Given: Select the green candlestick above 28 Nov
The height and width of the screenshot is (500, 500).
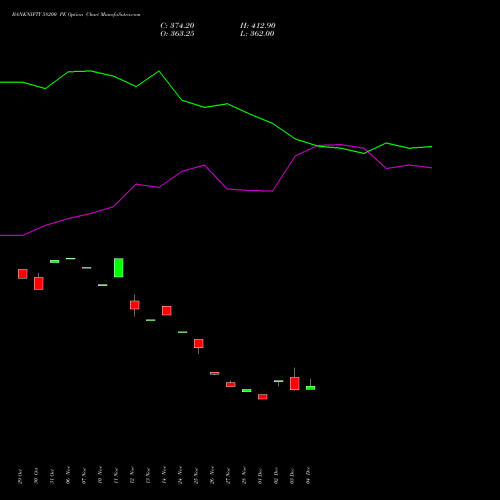Looking at the screenshot, I should pyautogui.click(x=247, y=390).
